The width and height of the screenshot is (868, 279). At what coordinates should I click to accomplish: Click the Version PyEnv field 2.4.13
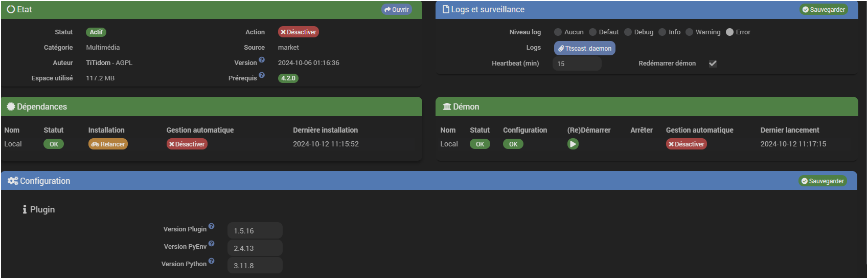[255, 248]
